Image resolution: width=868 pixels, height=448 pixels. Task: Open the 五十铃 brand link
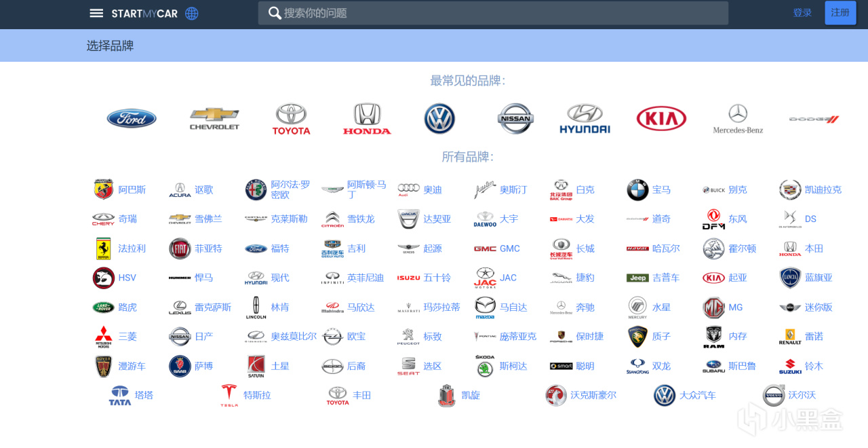[x=437, y=278]
